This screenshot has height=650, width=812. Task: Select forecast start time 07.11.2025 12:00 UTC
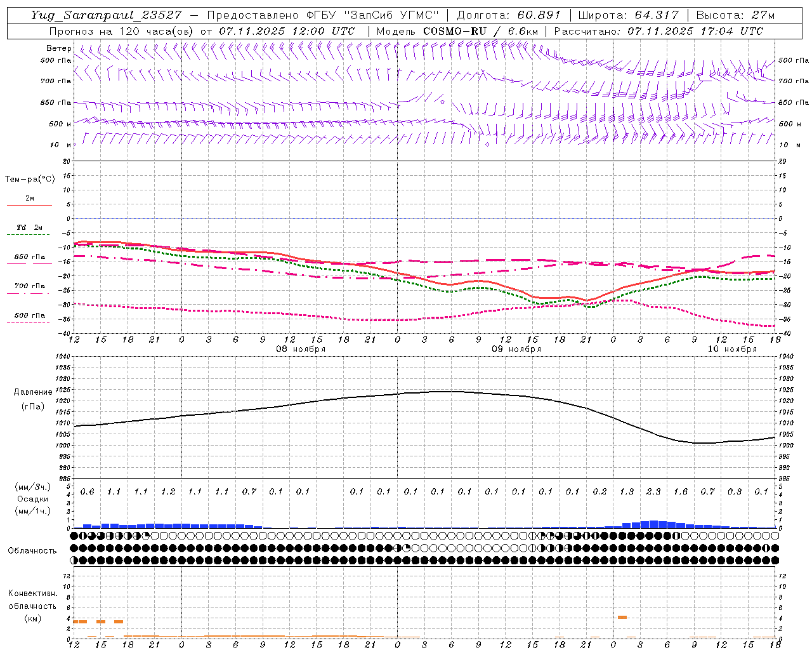click(287, 31)
